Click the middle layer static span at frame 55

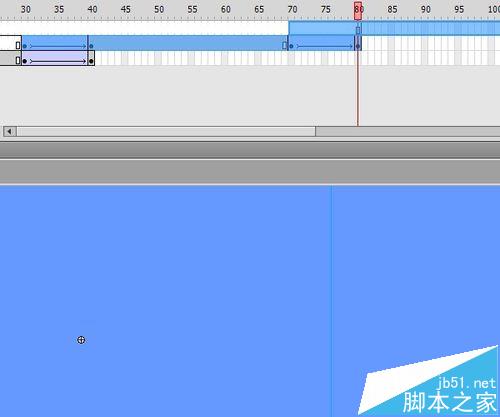191,43
